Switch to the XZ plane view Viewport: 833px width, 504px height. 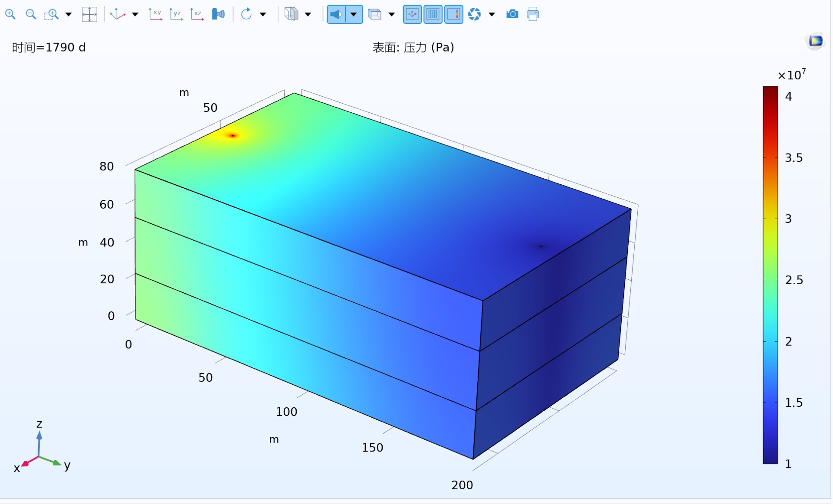tap(197, 14)
